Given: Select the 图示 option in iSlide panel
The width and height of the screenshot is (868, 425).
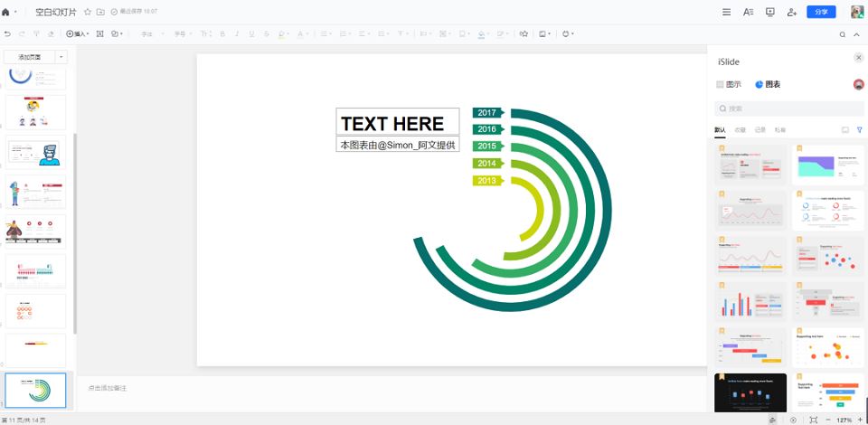Looking at the screenshot, I should [729, 84].
